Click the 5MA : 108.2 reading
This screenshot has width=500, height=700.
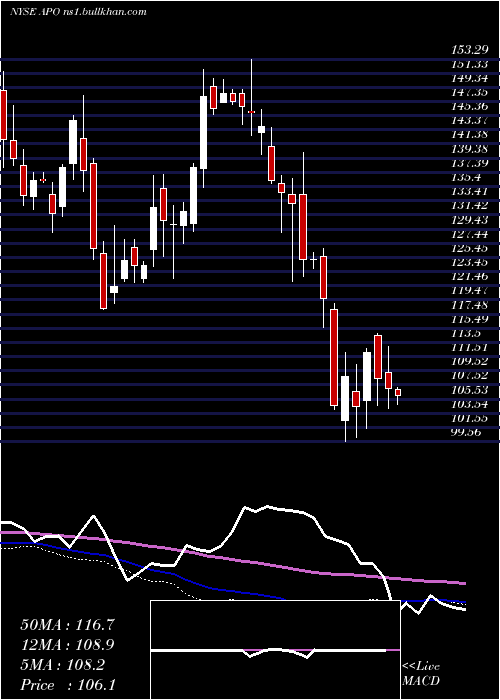(x=62, y=665)
